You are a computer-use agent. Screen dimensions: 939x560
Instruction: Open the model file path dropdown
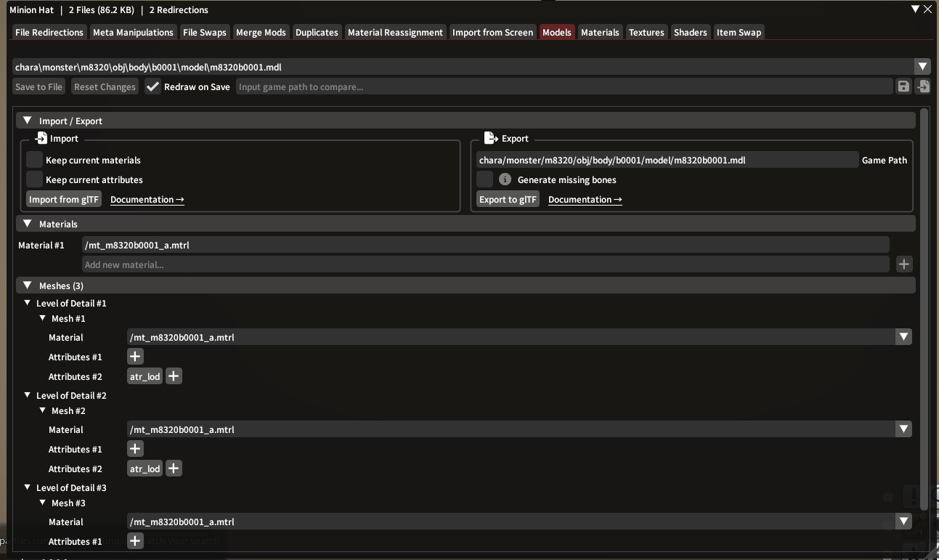[x=922, y=67]
